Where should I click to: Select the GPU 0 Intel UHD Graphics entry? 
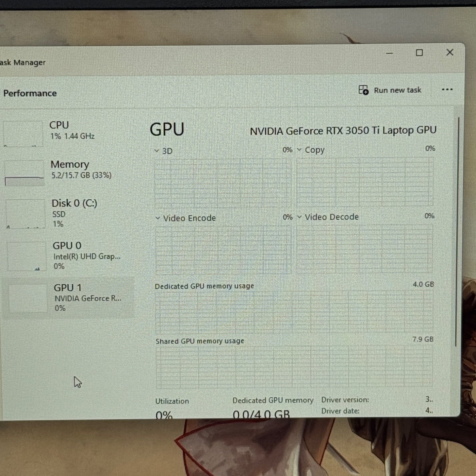pos(67,256)
